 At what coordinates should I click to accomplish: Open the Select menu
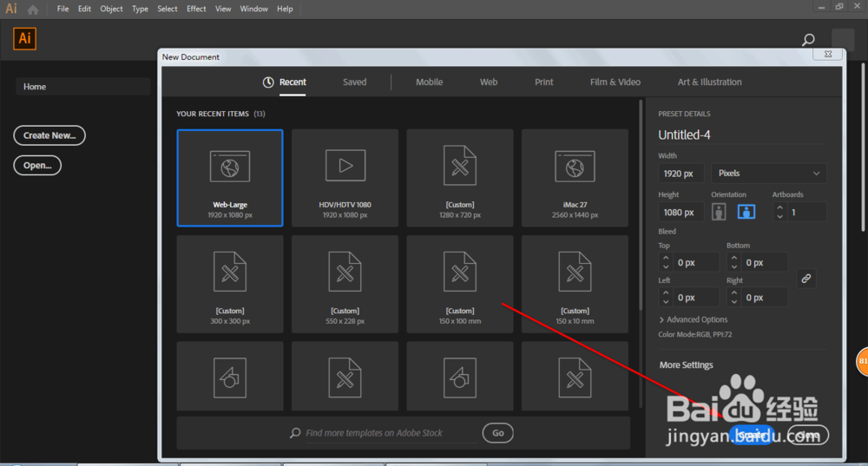click(x=168, y=9)
